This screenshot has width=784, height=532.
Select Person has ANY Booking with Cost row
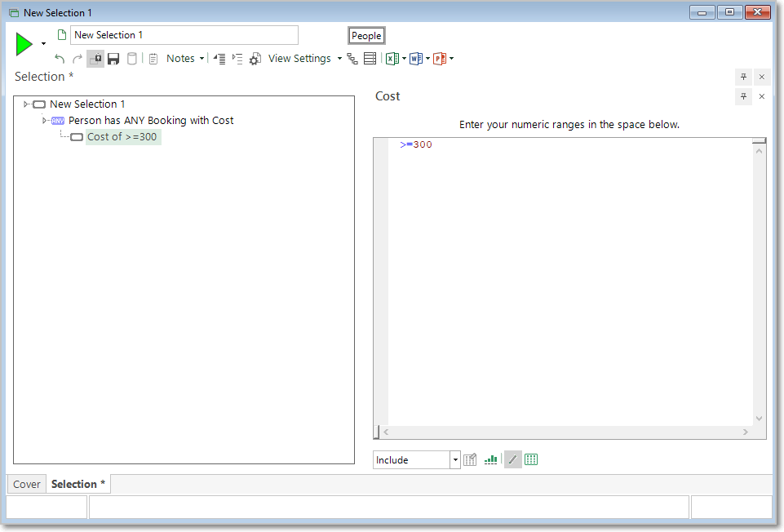(151, 121)
